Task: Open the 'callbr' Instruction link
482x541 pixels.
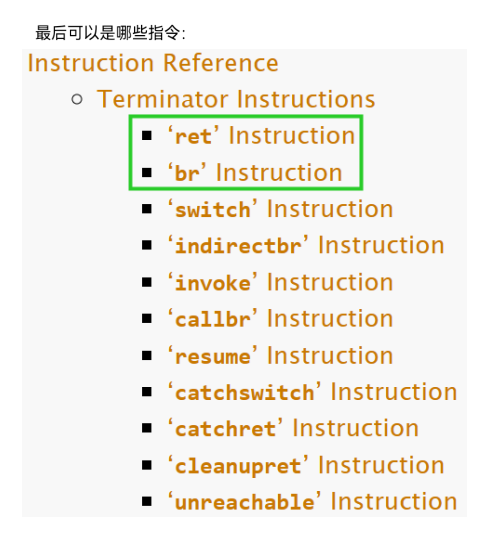Action: pos(281,319)
